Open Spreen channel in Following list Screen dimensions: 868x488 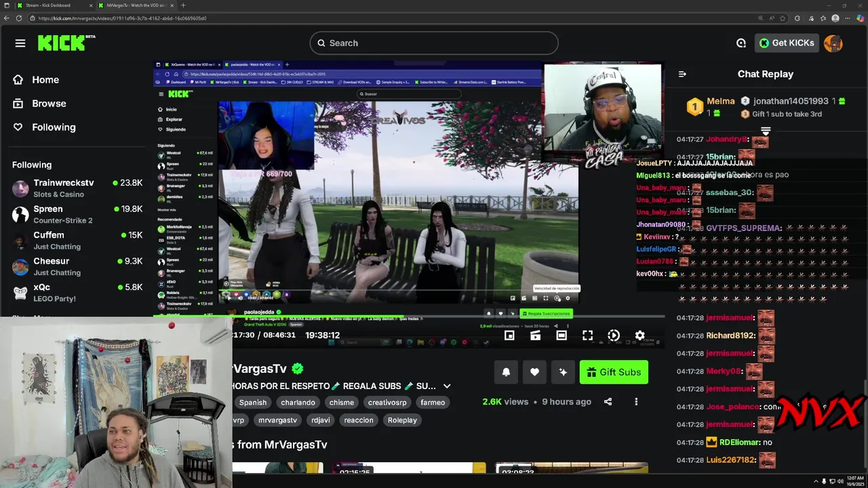(77, 214)
